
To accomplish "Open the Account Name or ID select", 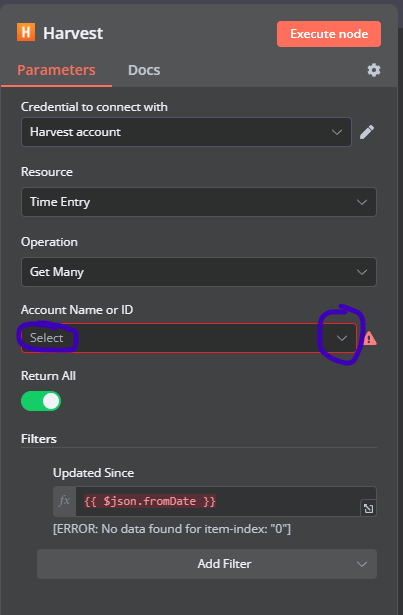I will [x=189, y=338].
